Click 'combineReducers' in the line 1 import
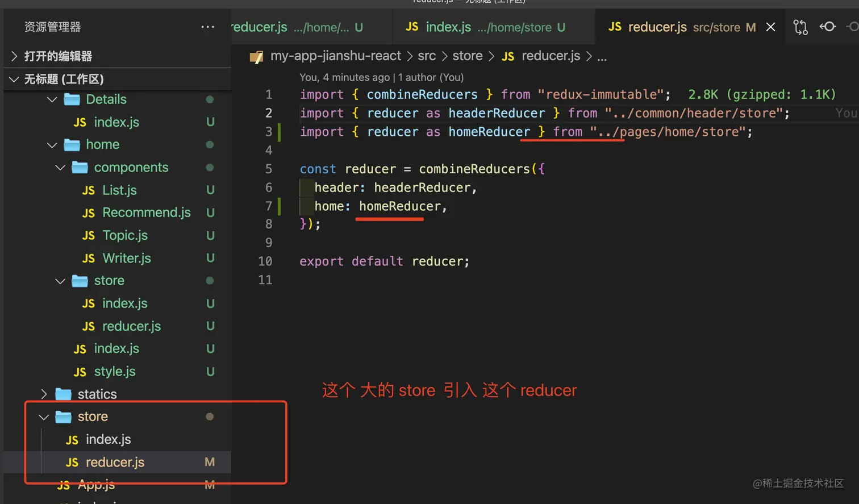Viewport: 859px width, 504px height. tap(422, 94)
